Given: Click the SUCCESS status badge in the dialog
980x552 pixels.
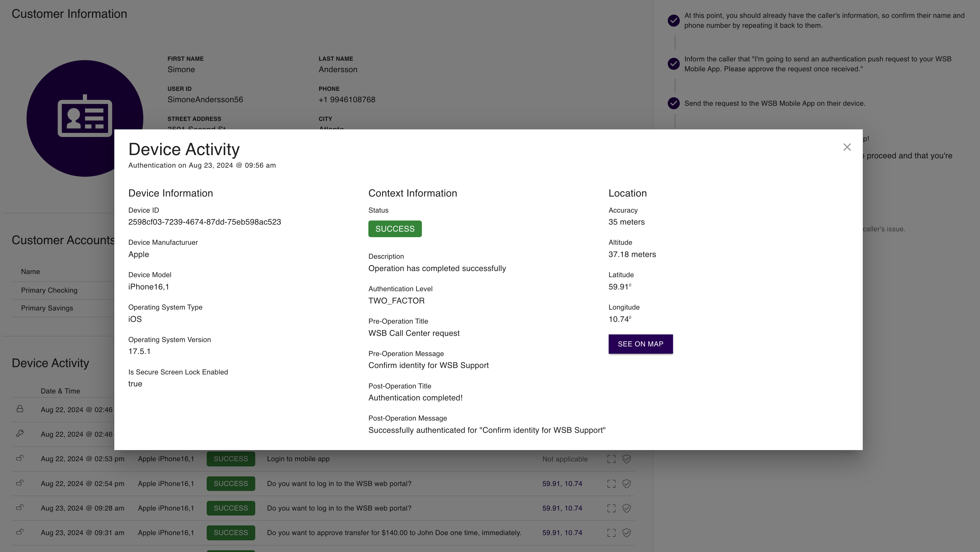Looking at the screenshot, I should (x=394, y=228).
